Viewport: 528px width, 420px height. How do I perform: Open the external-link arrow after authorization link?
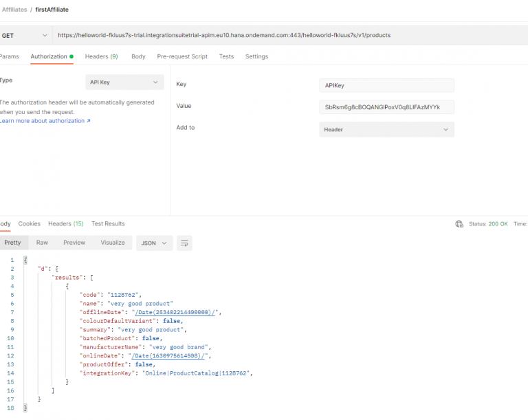coord(89,121)
